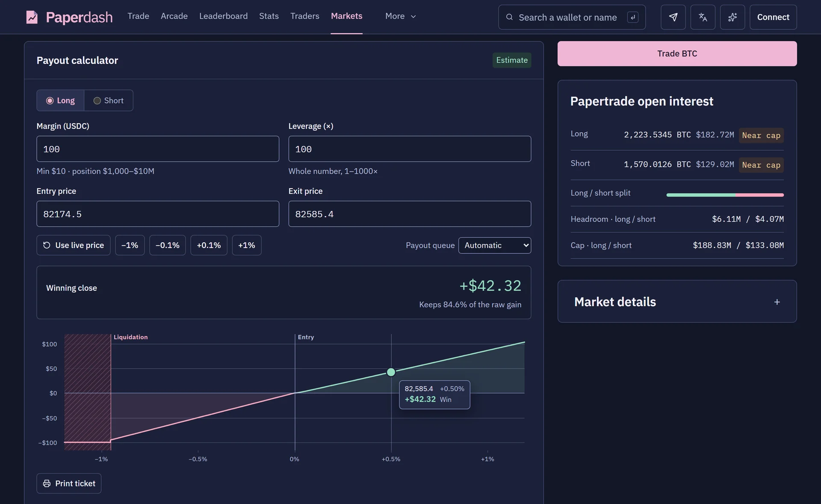
Task: Open the Arcade nav item
Action: [174, 16]
